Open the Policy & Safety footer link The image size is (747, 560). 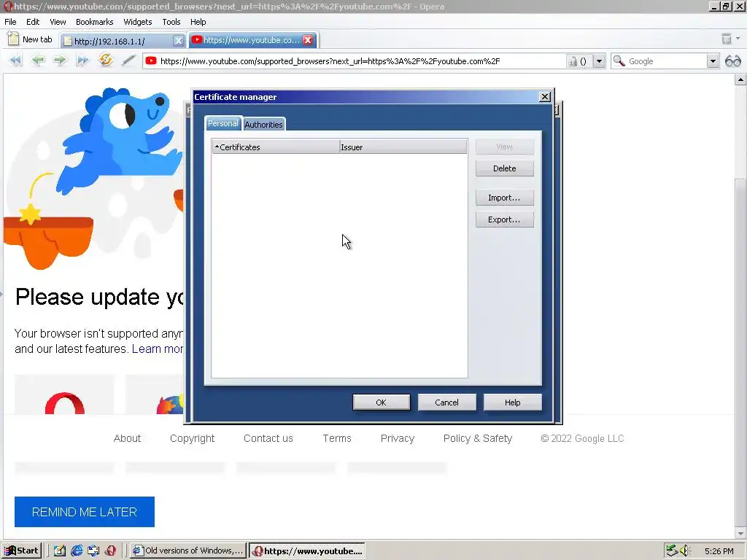pos(478,438)
